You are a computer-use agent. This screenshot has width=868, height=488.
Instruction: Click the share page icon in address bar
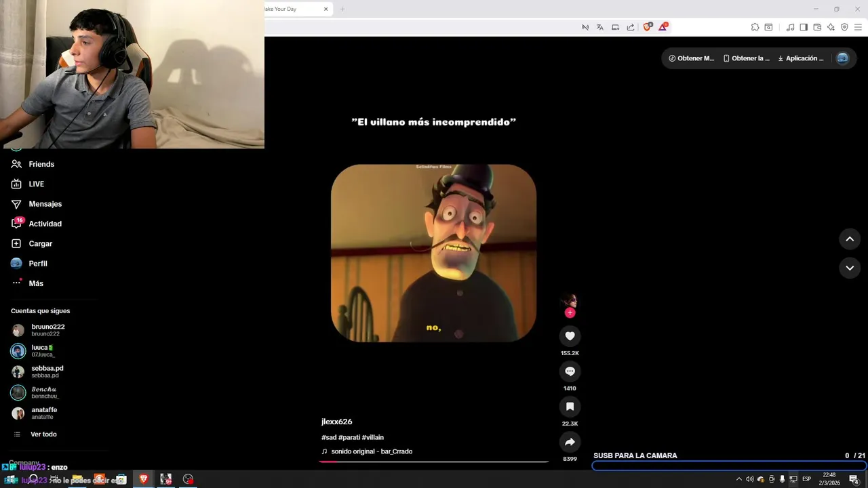point(630,27)
